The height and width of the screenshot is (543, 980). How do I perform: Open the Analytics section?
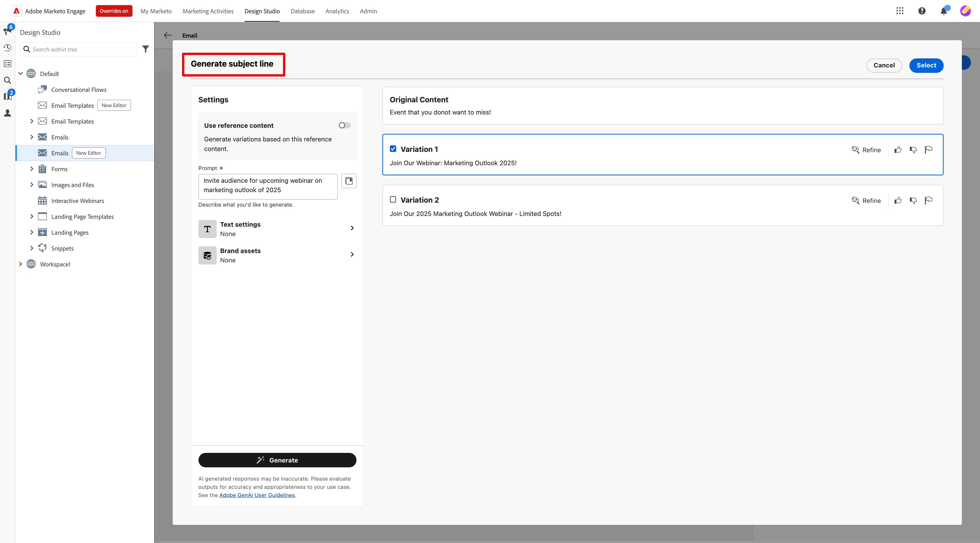tap(337, 11)
